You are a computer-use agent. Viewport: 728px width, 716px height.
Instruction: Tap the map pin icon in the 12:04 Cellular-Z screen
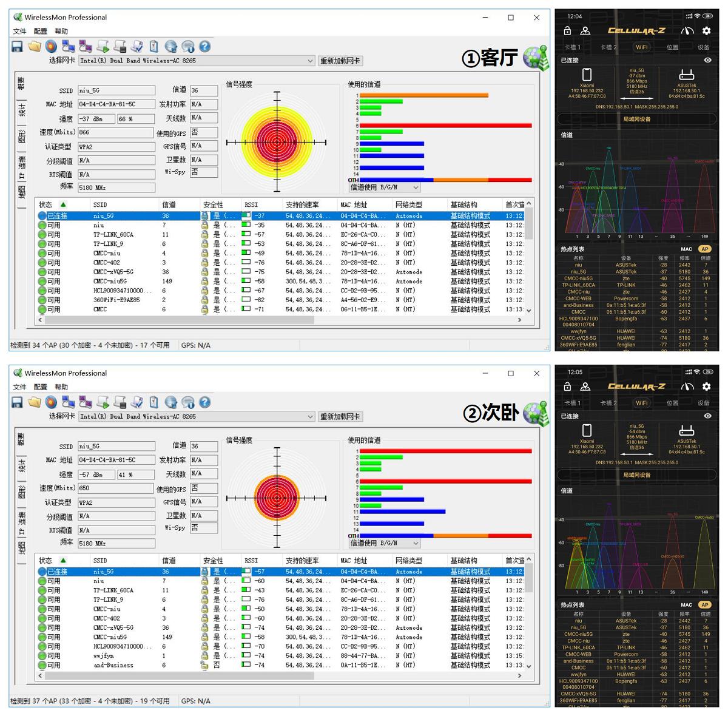[585, 30]
